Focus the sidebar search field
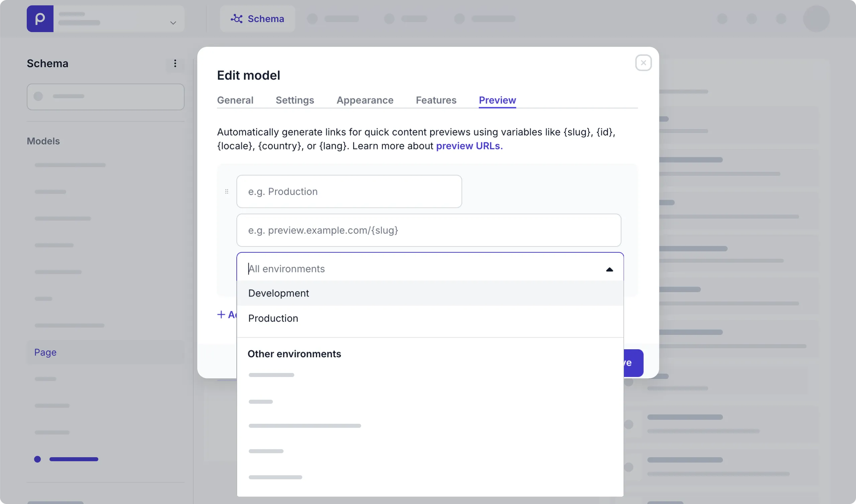This screenshot has width=856, height=504. (106, 97)
